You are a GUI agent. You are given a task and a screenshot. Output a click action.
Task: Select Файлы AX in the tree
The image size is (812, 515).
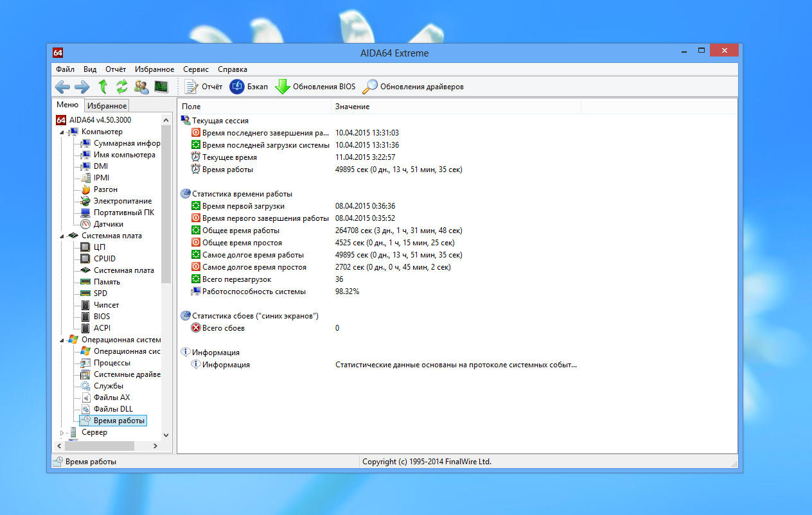click(x=105, y=397)
